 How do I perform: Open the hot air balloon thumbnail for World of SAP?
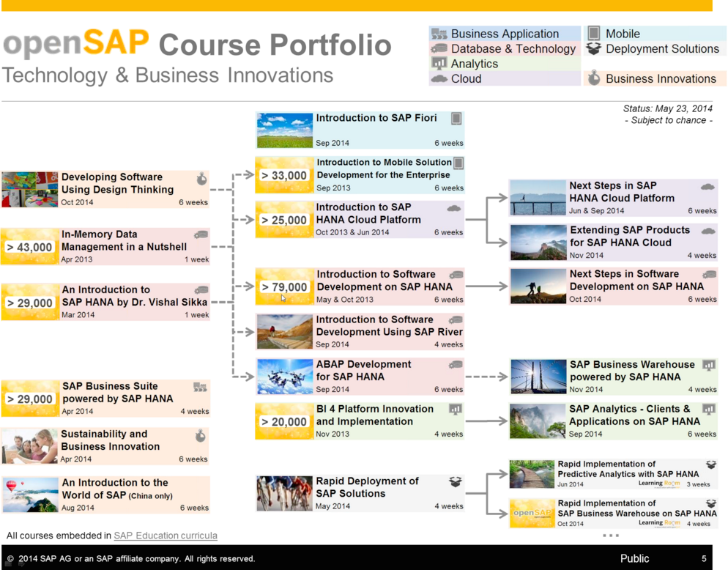pyautogui.click(x=31, y=495)
